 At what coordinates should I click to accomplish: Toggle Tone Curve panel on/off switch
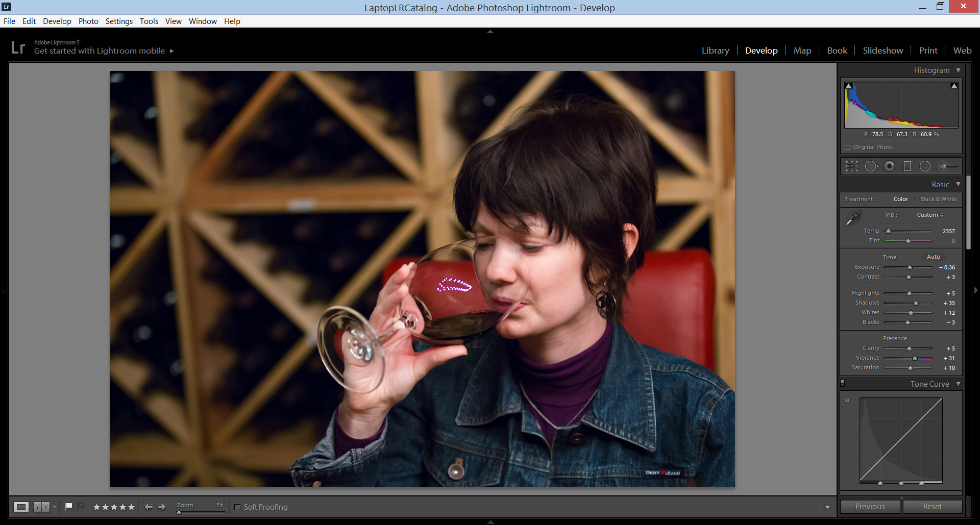[843, 383]
